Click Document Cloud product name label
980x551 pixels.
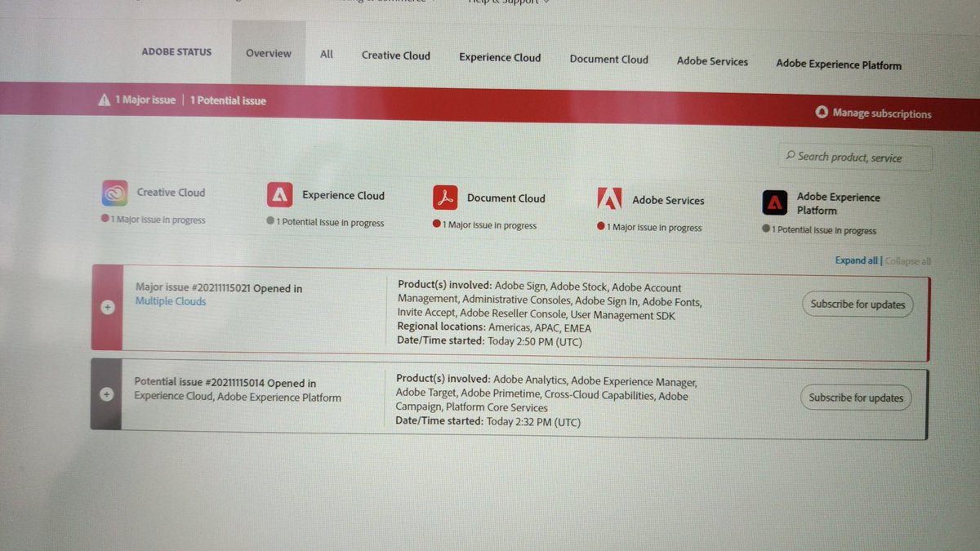[x=506, y=198]
